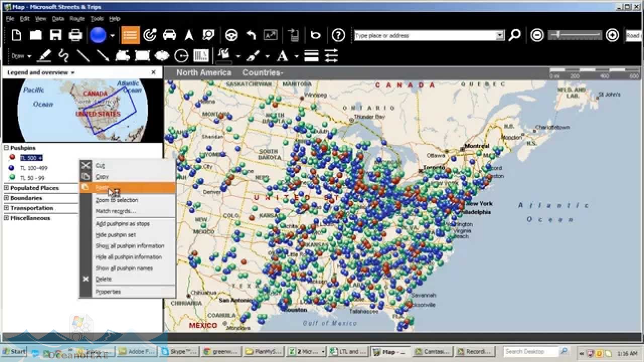Click the back arrow toolbar icon
644x362 pixels.
pyautogui.click(x=251, y=35)
